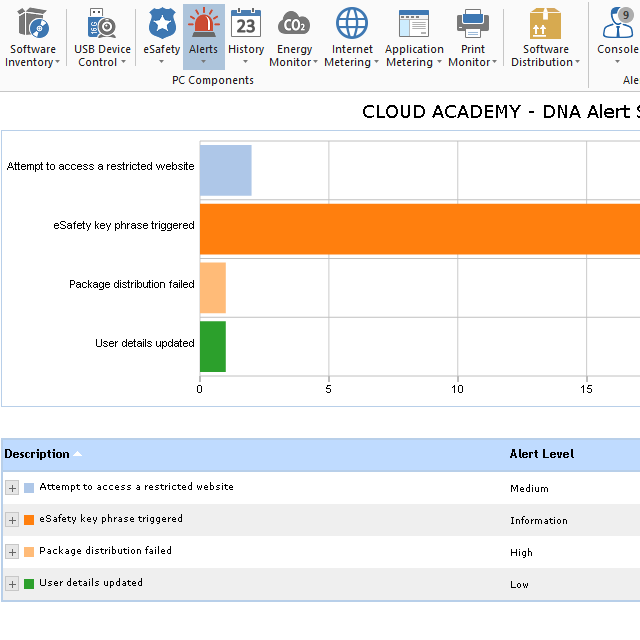The height and width of the screenshot is (640, 640).
Task: Open Application Metering window icon
Action: tap(413, 24)
